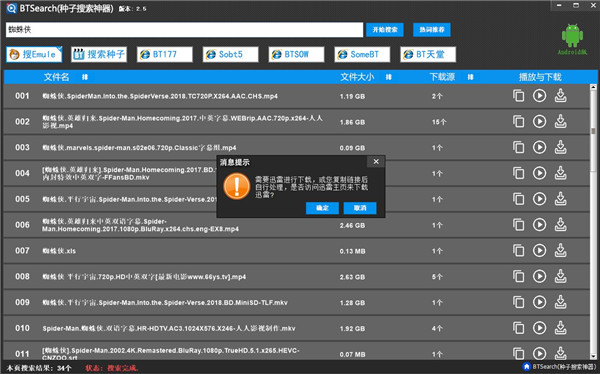Click the BTSearch logo in title bar
This screenshot has width=600, height=374.
(x=11, y=8)
